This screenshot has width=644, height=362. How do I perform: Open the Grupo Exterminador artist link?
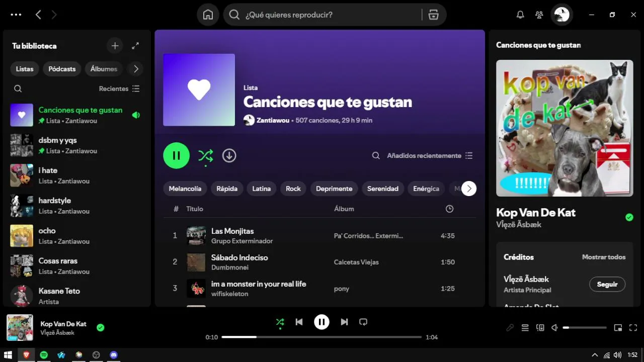242,241
